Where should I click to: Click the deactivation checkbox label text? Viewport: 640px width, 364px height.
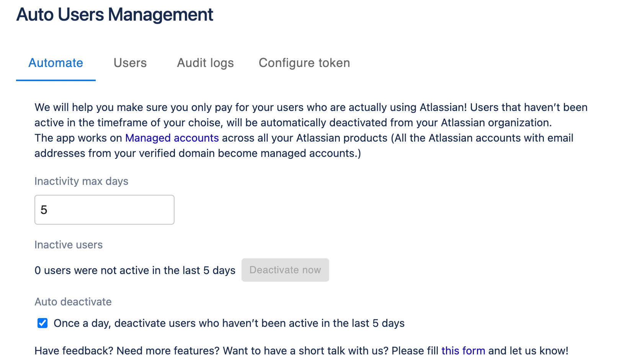tap(229, 323)
